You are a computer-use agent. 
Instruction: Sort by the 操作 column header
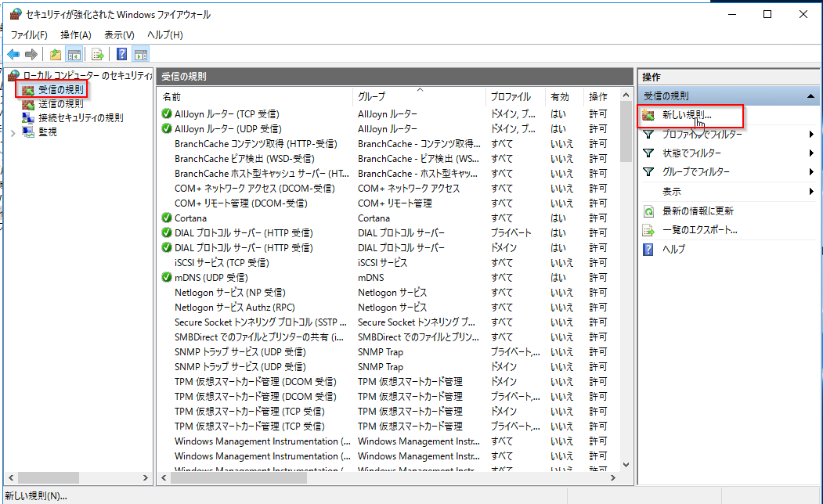pos(601,96)
